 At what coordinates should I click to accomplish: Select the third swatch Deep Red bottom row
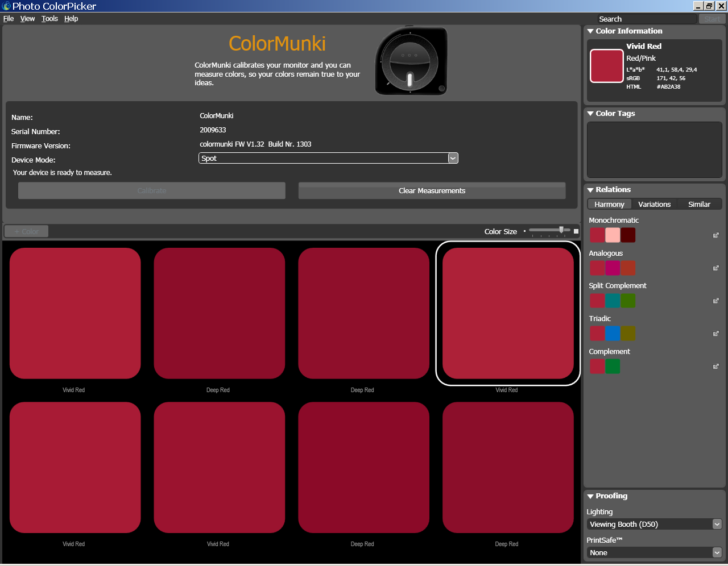(364, 468)
